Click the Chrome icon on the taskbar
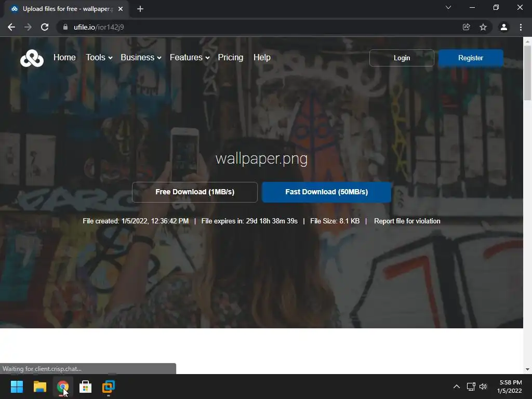 pyautogui.click(x=63, y=387)
